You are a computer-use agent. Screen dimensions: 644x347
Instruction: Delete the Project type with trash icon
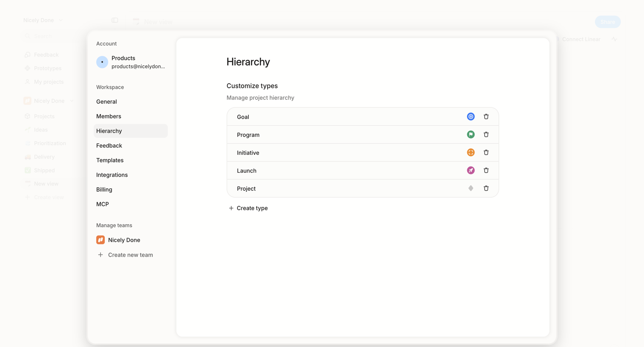click(486, 188)
